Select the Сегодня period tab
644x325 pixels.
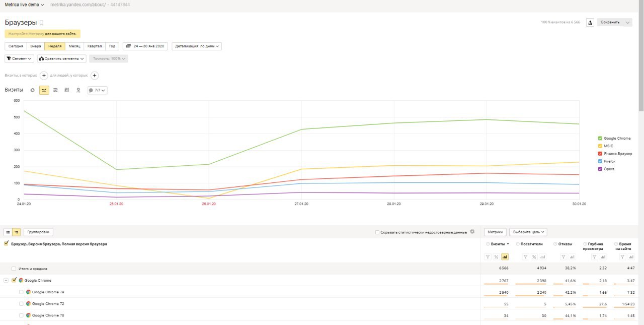(16, 46)
